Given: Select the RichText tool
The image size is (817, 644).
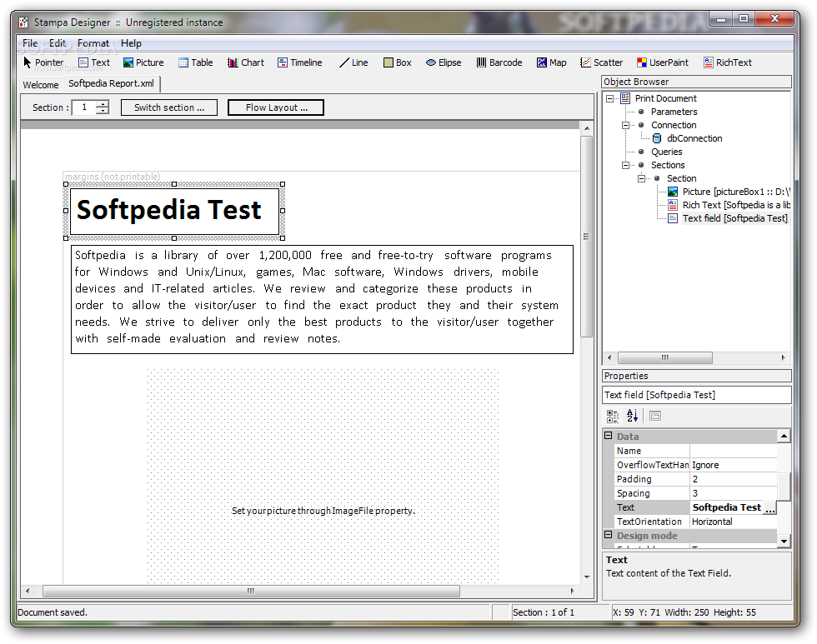Looking at the screenshot, I should pyautogui.click(x=728, y=62).
